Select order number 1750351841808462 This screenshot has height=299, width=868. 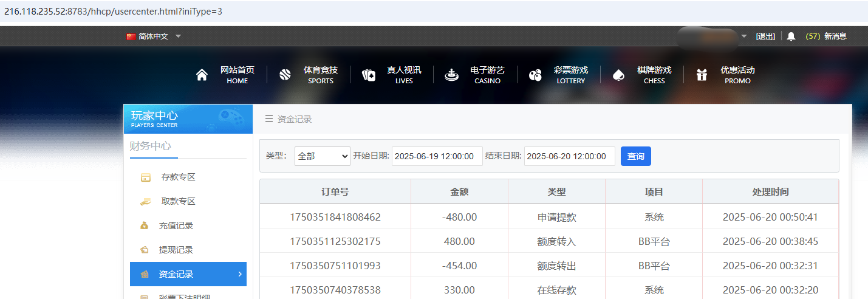[x=335, y=217]
